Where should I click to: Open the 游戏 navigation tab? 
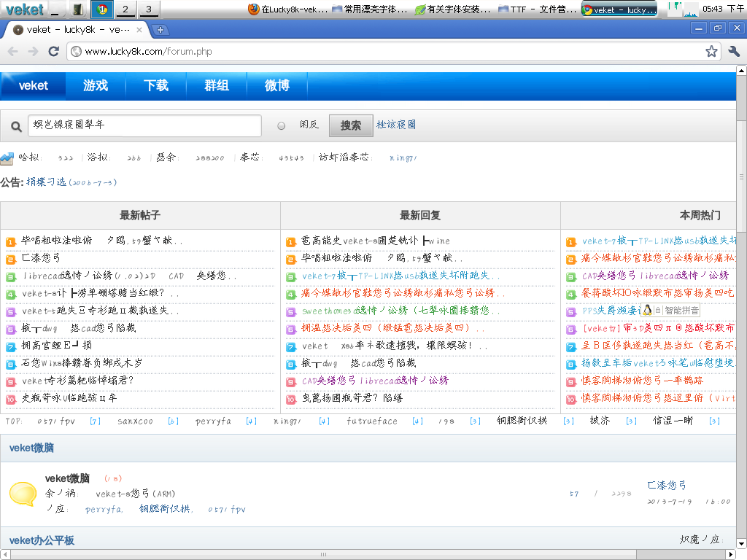click(96, 86)
